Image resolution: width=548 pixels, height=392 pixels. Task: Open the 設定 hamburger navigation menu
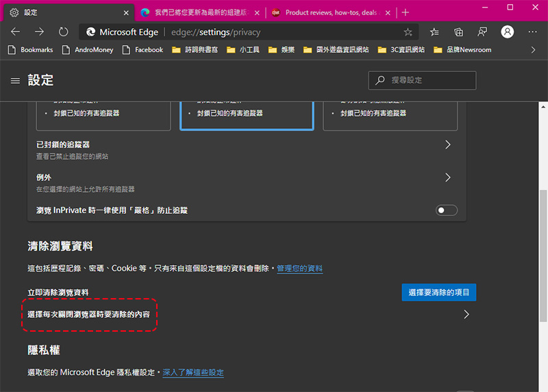tap(15, 80)
